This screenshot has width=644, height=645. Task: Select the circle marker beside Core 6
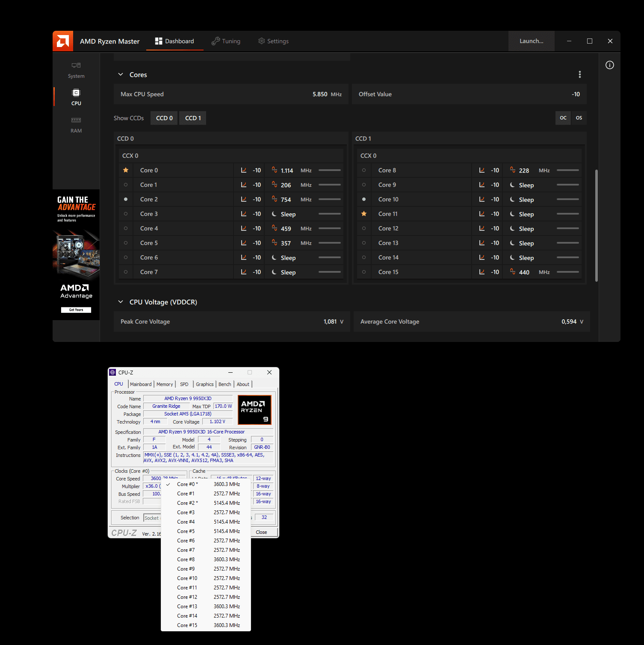[x=126, y=257]
